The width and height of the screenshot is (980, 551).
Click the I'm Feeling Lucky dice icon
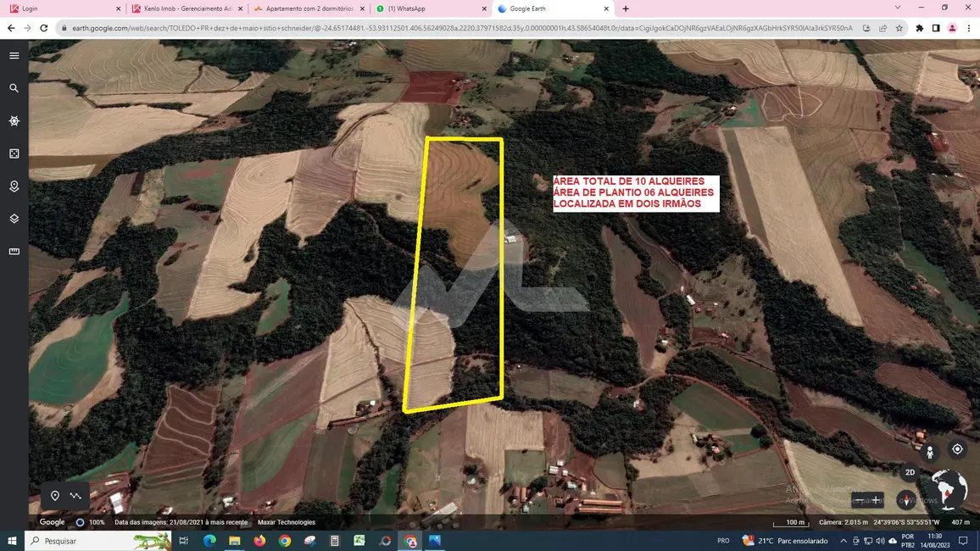[x=14, y=153]
